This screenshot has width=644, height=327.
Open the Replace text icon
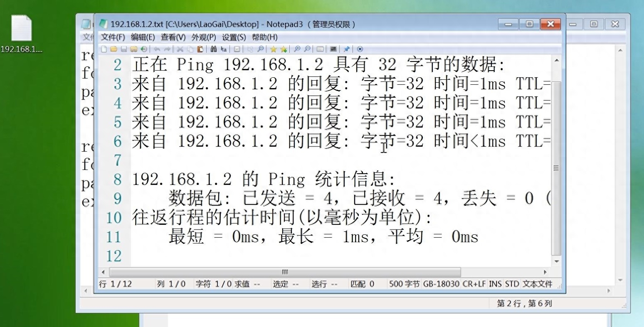coord(224,49)
